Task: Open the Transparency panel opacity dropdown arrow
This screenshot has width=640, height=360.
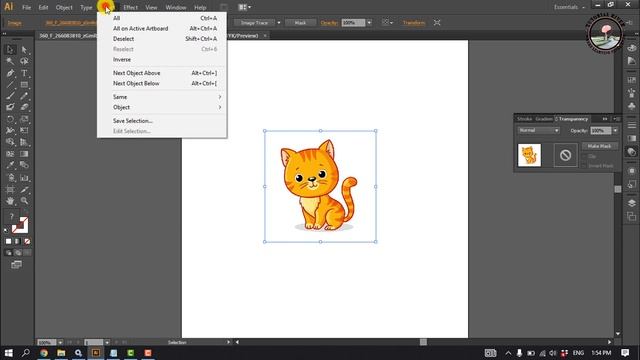Action: [615, 131]
